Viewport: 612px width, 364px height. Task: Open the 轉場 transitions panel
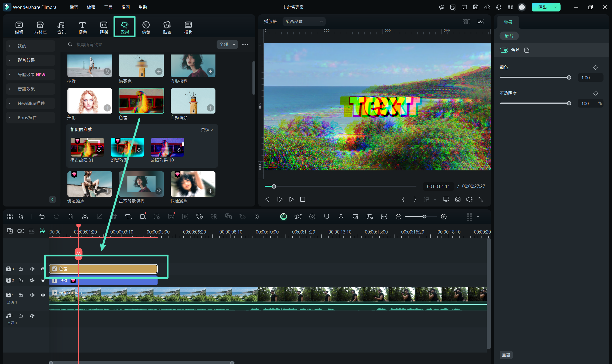(104, 28)
